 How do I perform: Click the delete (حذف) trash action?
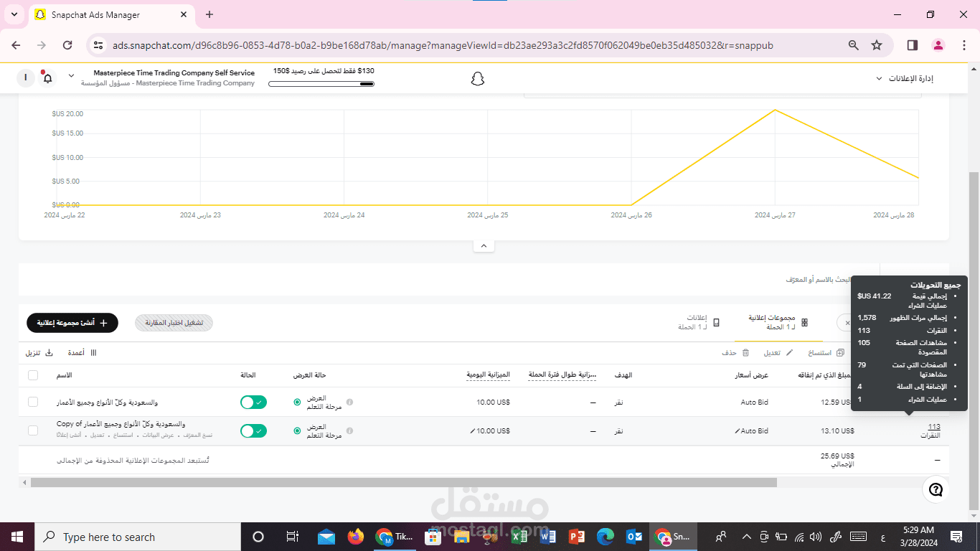coord(735,352)
